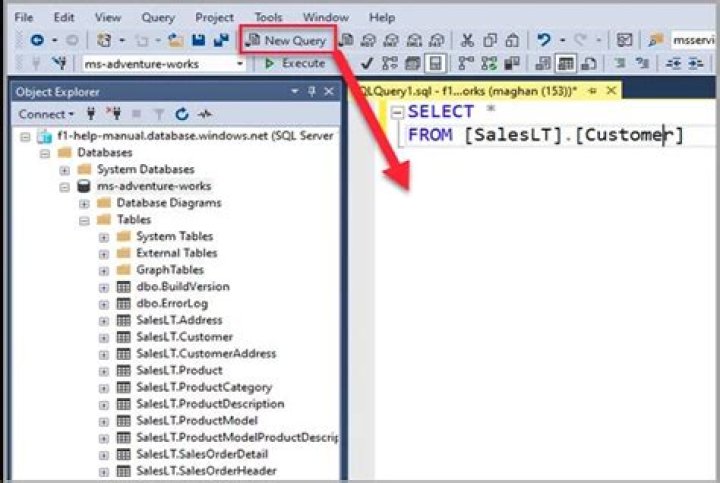Viewport: 720px width, 483px height.
Task: Click the Increase Indent icon
Action: (696, 63)
